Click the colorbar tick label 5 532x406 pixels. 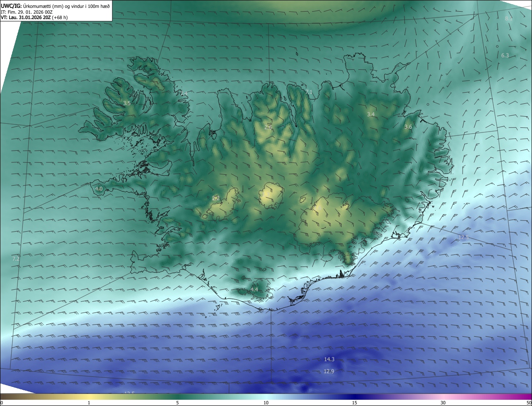(x=177, y=403)
